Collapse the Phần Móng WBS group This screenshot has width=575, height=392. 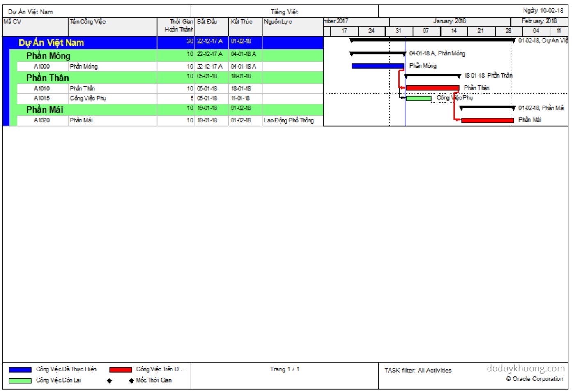pyautogui.click(x=48, y=56)
